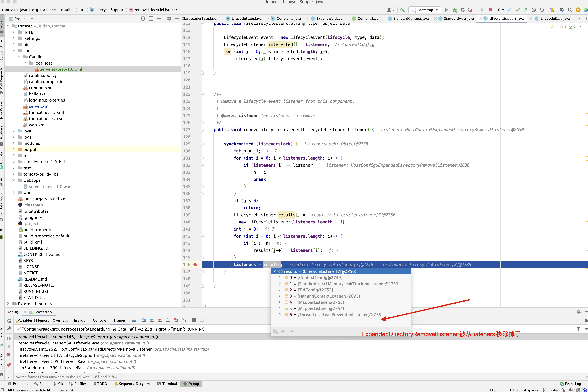This screenshot has width=588, height=392.
Task: Collapse the conf folder
Action: tap(14, 50)
